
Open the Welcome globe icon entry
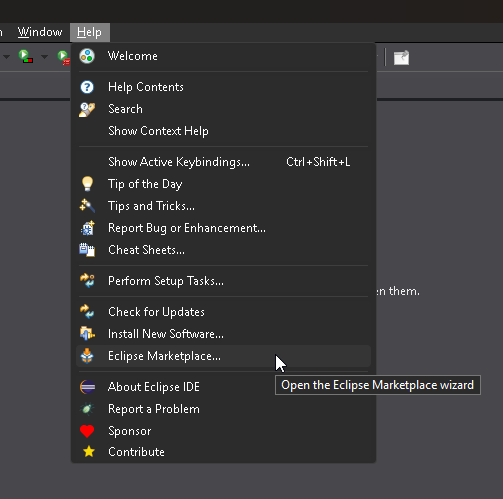[87, 56]
